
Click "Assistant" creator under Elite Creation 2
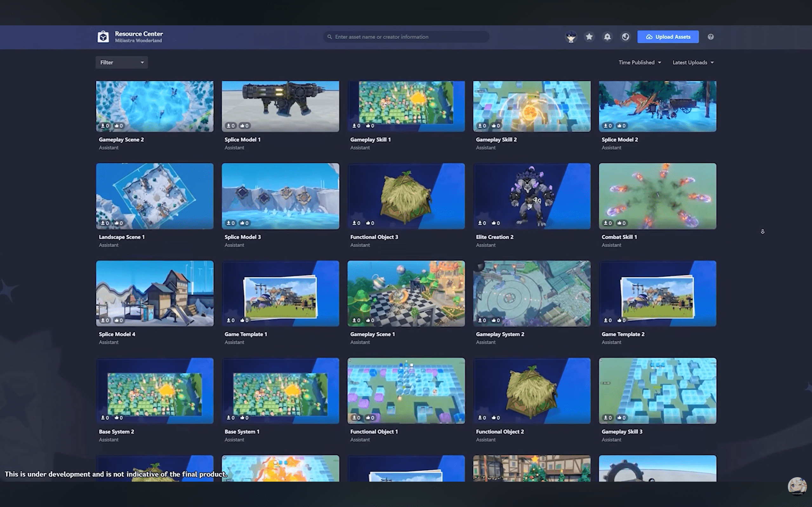[485, 245]
